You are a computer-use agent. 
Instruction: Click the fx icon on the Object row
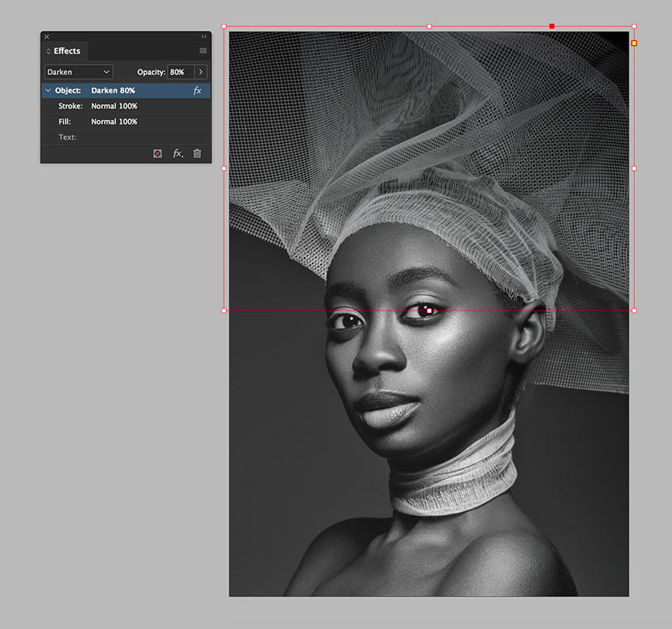pyautogui.click(x=197, y=91)
